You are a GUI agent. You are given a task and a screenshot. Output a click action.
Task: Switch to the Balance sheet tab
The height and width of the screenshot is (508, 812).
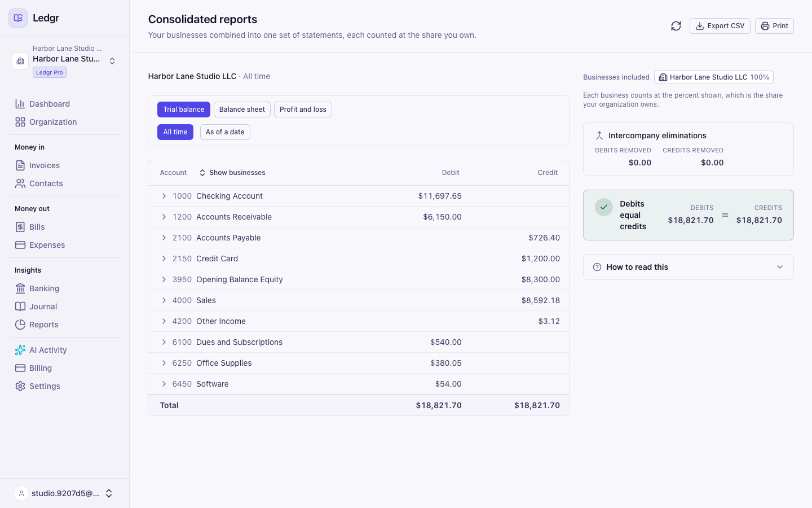[242, 110]
